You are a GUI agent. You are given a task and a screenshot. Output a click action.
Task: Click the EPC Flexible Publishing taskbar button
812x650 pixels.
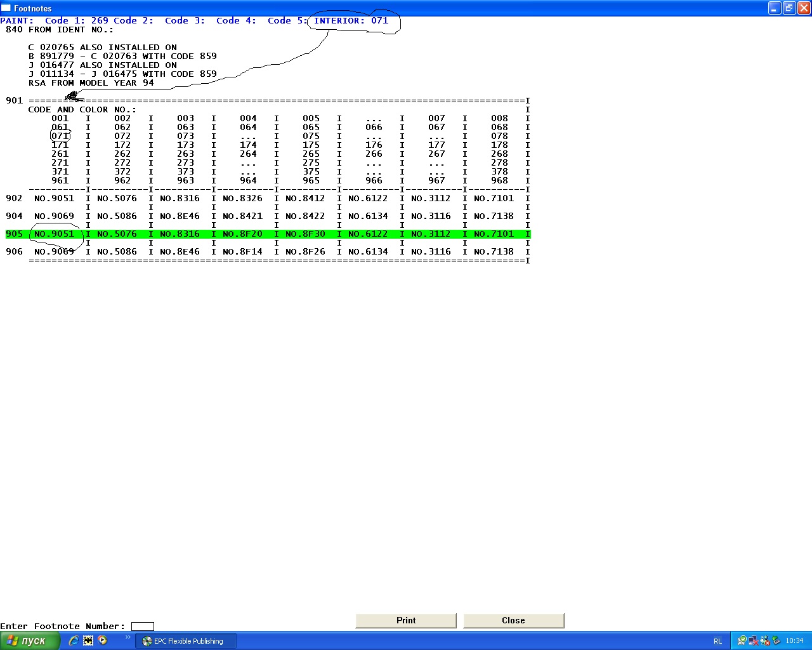click(x=186, y=641)
